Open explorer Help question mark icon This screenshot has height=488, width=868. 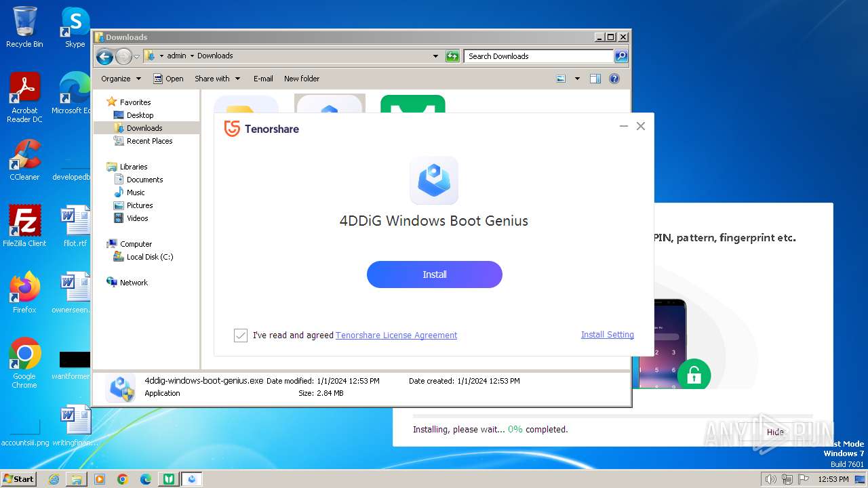614,79
